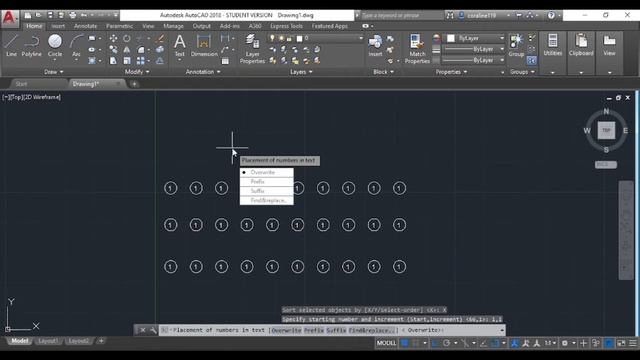Screen dimensions: 640x360
Task: Click Prefix option in command line
Action: [314, 330]
